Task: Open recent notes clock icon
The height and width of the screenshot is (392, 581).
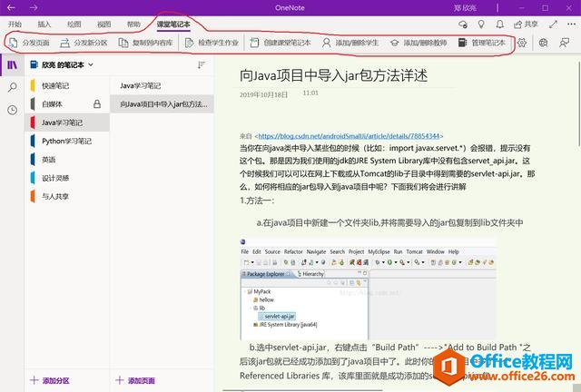Action: [12, 110]
